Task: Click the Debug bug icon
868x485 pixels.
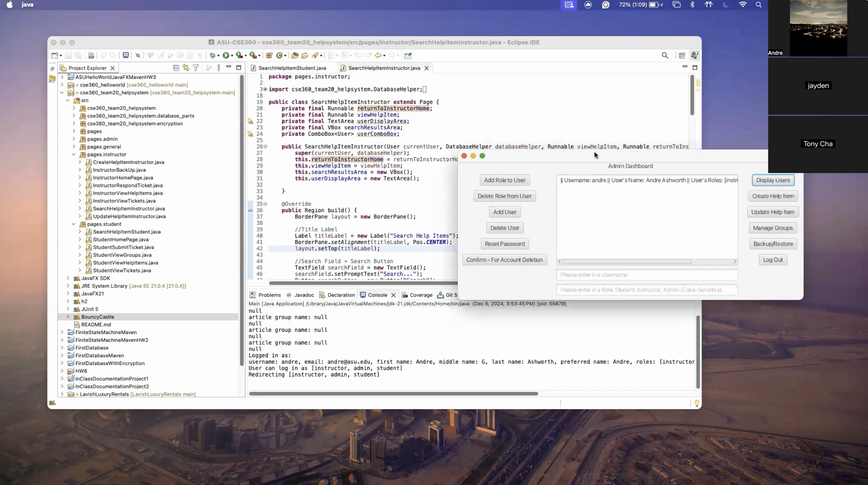Action: coord(212,55)
